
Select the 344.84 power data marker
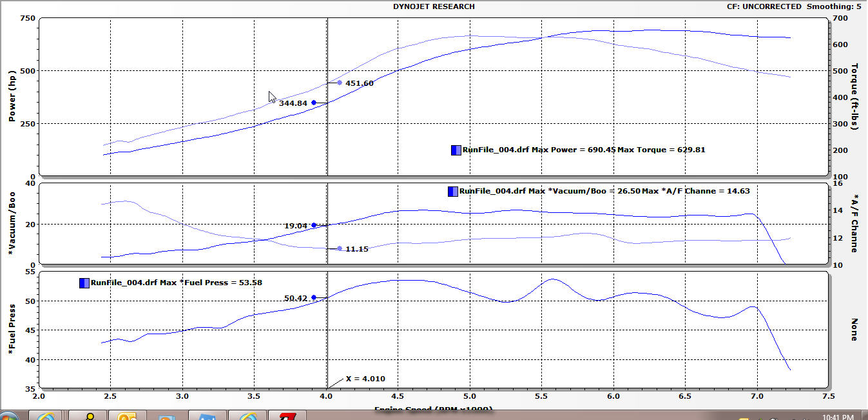314,103
